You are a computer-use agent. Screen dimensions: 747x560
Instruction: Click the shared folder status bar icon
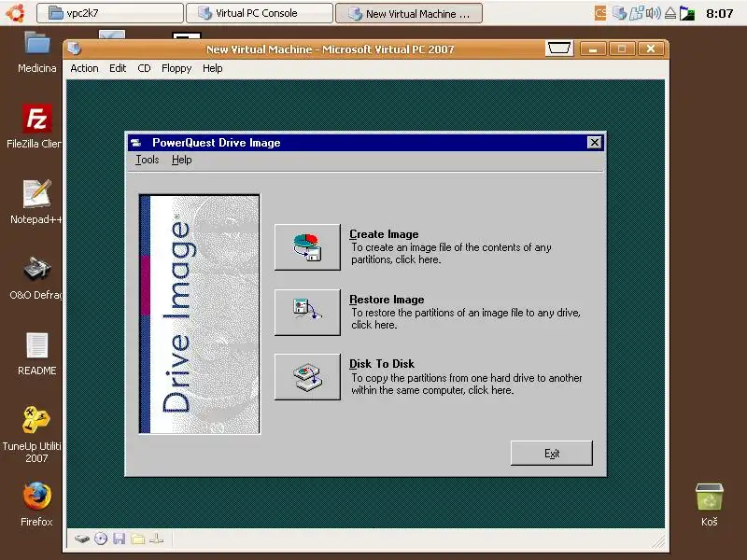[x=137, y=539]
